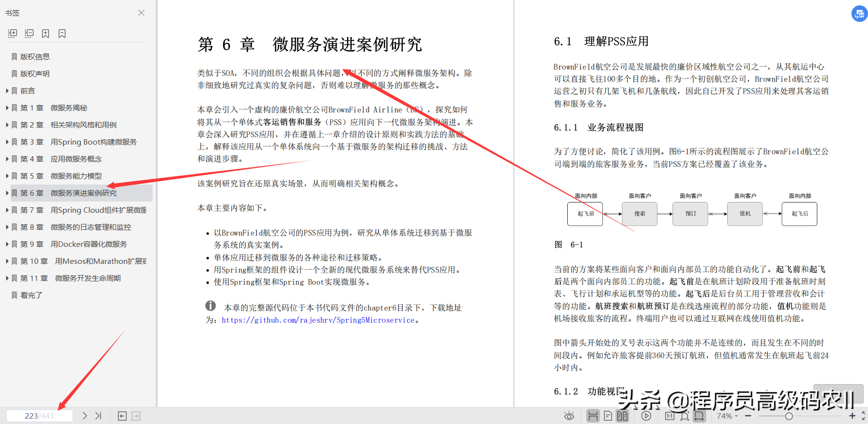Screen dimensions: 868x424
Task: Click the 6.1.1 业务流程视图 heading
Action: (x=598, y=128)
